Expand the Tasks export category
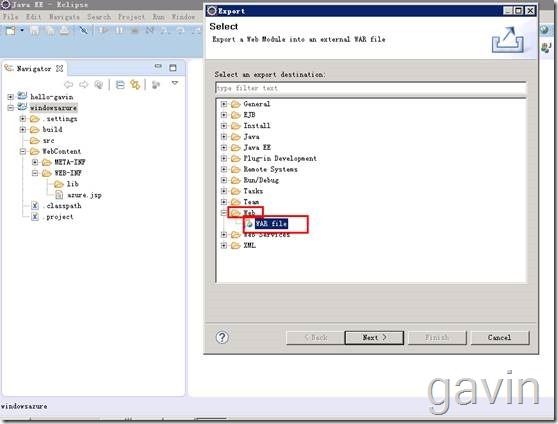This screenshot has height=424, width=558. pyautogui.click(x=224, y=191)
